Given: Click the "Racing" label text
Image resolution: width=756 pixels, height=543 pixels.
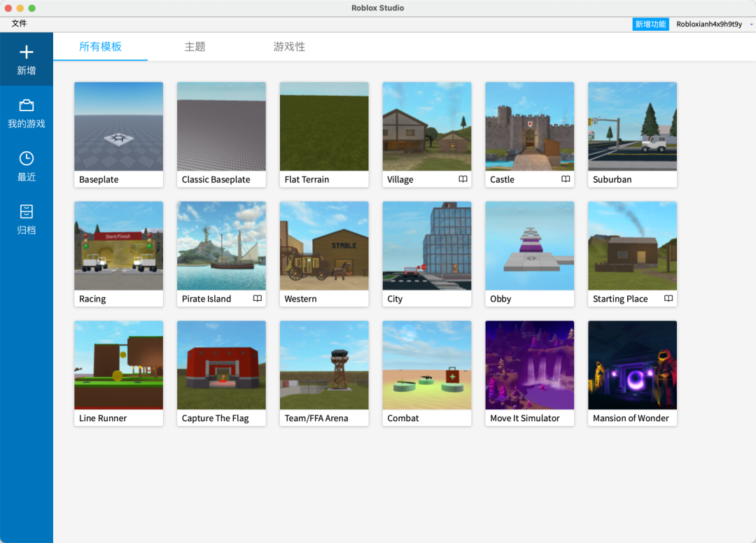Looking at the screenshot, I should (x=92, y=299).
